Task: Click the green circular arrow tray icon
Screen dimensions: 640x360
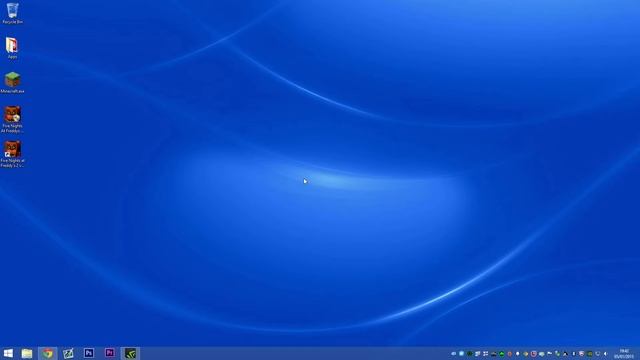Action: (x=502, y=354)
